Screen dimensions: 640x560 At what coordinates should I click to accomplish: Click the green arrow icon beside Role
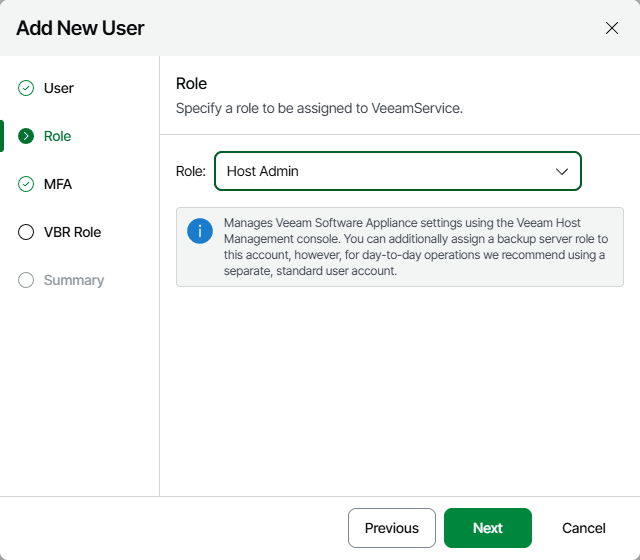tap(26, 136)
